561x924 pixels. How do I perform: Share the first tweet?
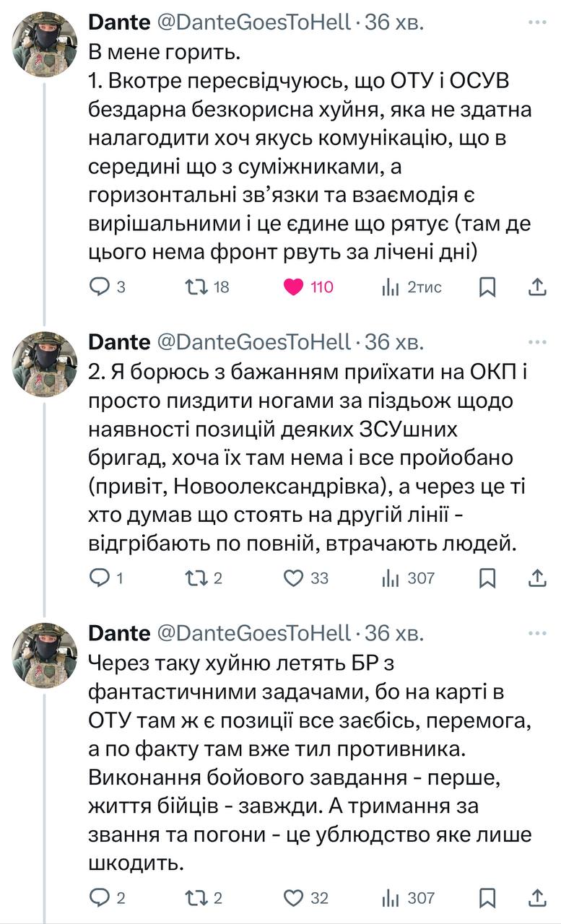click(x=536, y=287)
